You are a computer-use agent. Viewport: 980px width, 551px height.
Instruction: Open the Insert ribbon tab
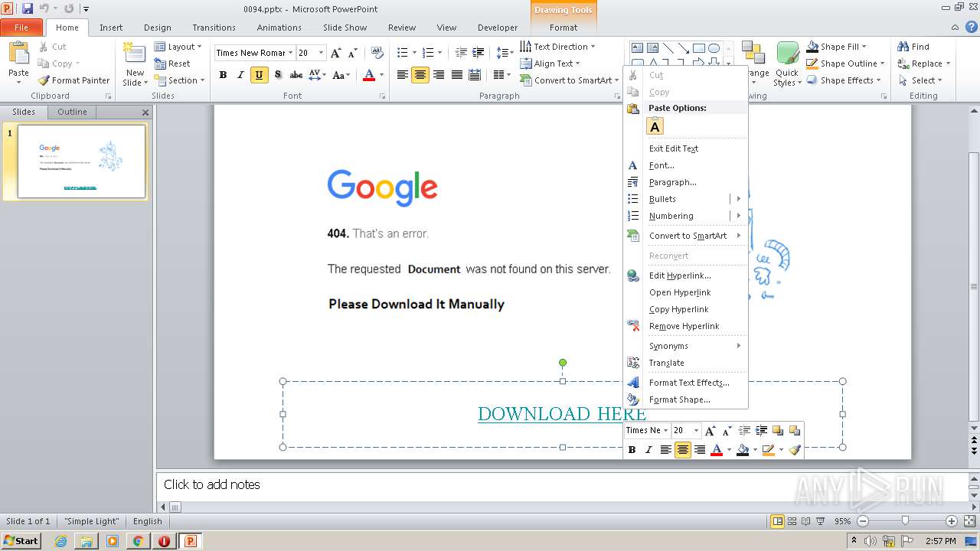point(111,28)
